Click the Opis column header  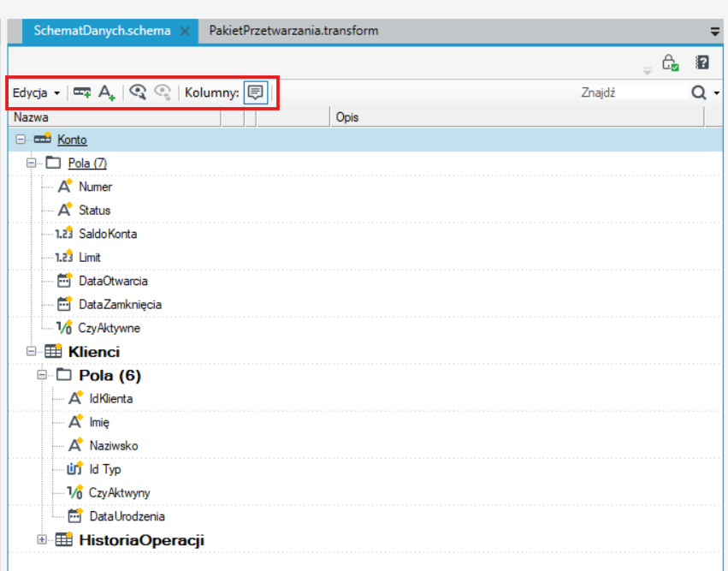click(518, 117)
